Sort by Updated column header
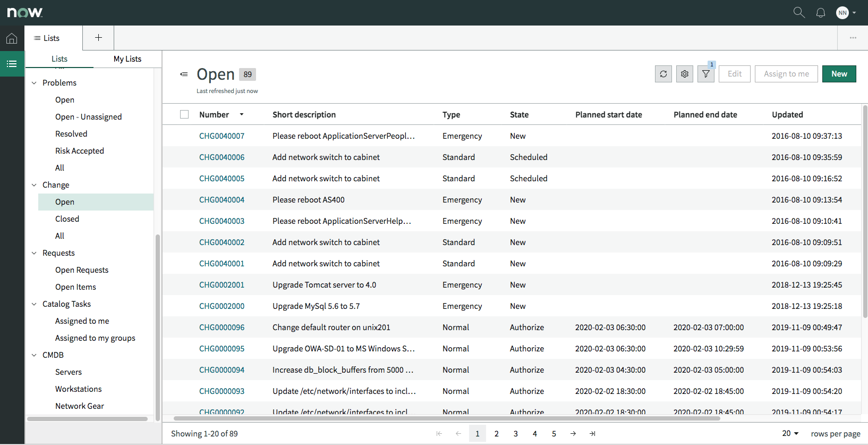The height and width of the screenshot is (445, 868). point(787,114)
